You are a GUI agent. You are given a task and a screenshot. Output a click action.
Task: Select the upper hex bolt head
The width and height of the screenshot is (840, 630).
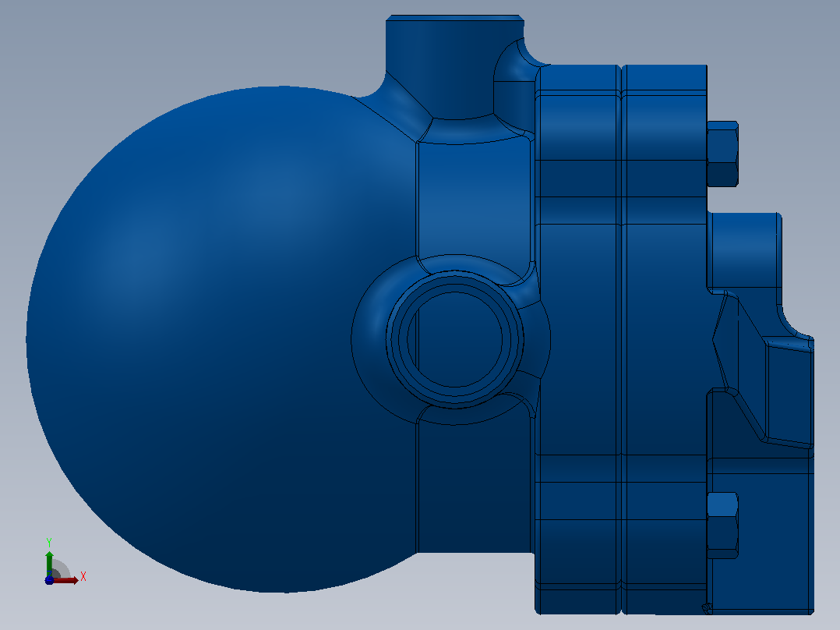point(722,154)
